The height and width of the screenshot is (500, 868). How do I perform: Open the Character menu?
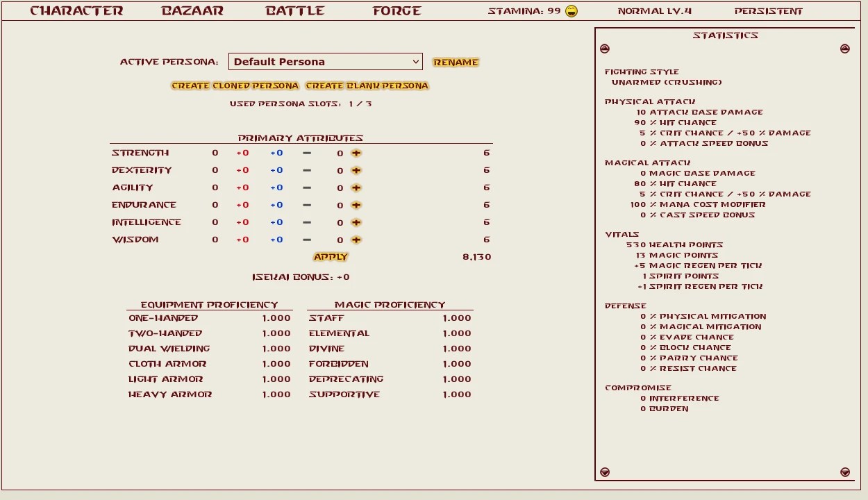coord(76,11)
